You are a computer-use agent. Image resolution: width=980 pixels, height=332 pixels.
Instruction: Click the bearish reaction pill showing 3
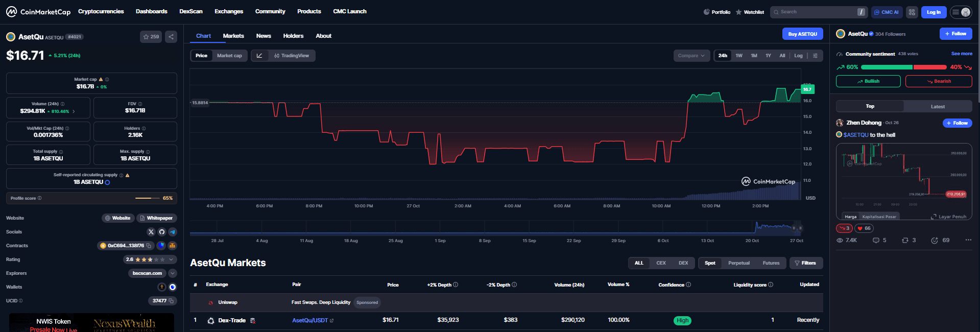(844, 228)
